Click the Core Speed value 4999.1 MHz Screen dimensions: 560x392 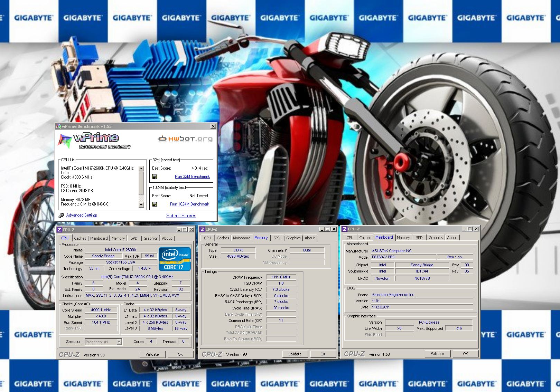101,310
